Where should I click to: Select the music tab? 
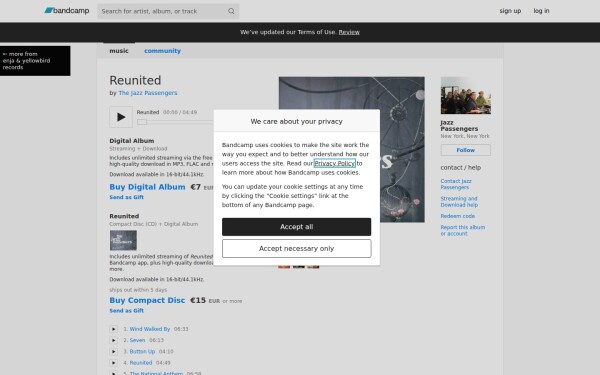point(119,51)
